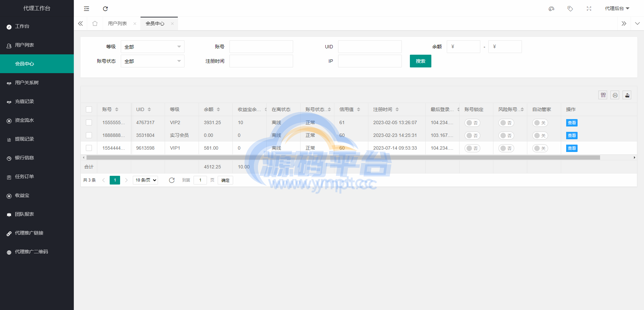
Task: Click the export icon above the table
Action: click(627, 95)
